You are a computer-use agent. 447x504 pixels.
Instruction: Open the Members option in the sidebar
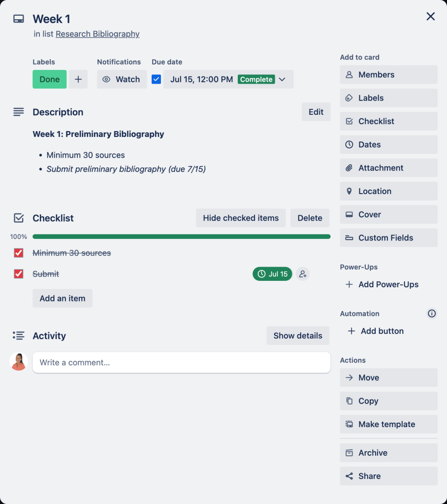(388, 75)
